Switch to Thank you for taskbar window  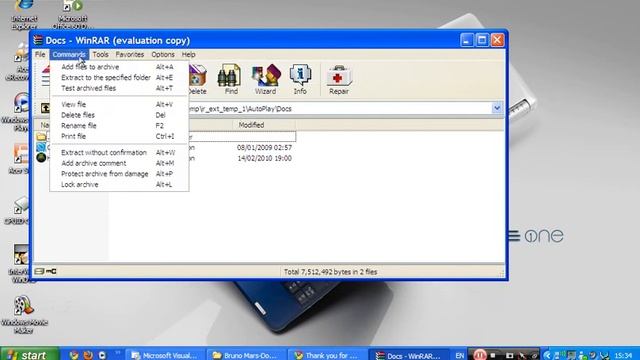point(327,355)
